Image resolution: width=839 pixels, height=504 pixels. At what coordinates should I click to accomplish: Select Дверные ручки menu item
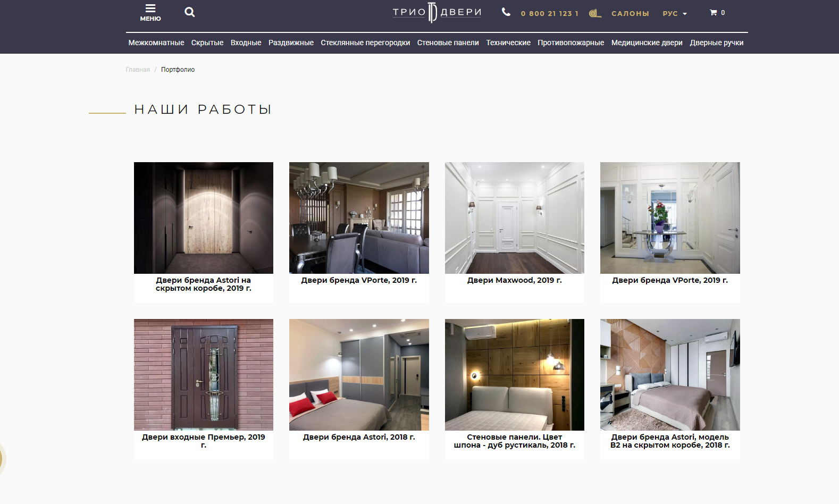click(x=716, y=43)
